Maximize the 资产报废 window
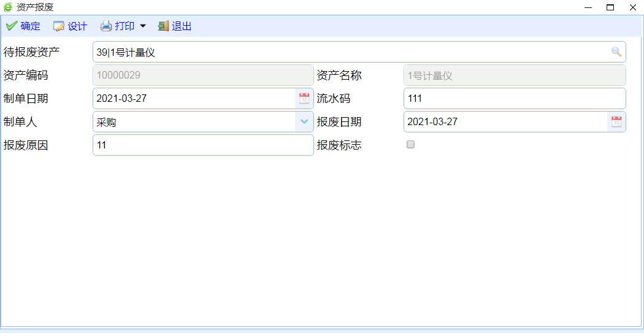This screenshot has width=644, height=336. (x=610, y=7)
